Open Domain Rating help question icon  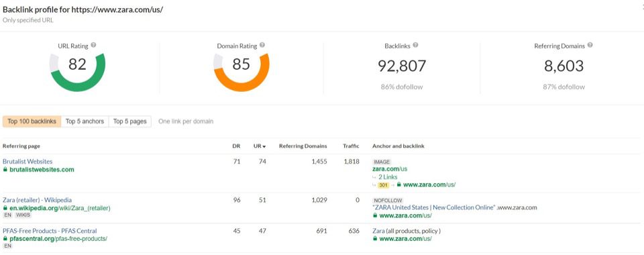tap(262, 45)
